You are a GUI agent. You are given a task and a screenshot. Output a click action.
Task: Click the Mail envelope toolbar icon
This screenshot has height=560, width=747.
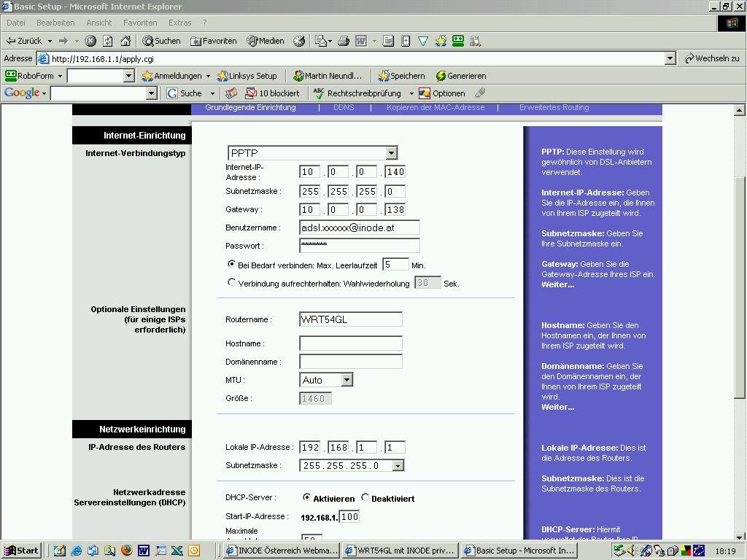pyautogui.click(x=320, y=42)
